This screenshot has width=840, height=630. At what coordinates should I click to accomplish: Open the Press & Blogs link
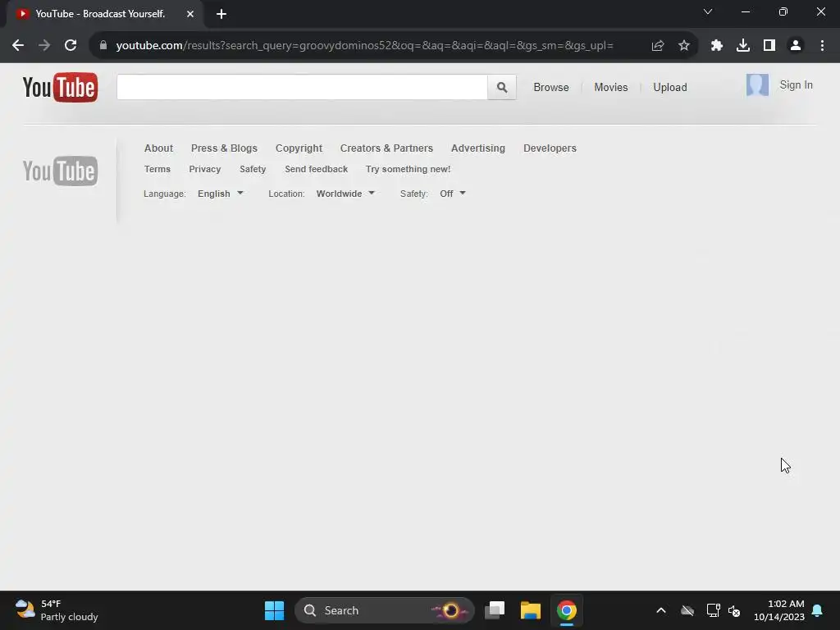(x=224, y=148)
